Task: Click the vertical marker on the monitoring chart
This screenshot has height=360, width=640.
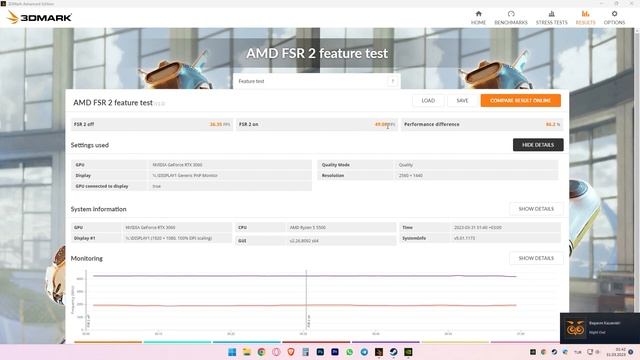Action: [306, 300]
